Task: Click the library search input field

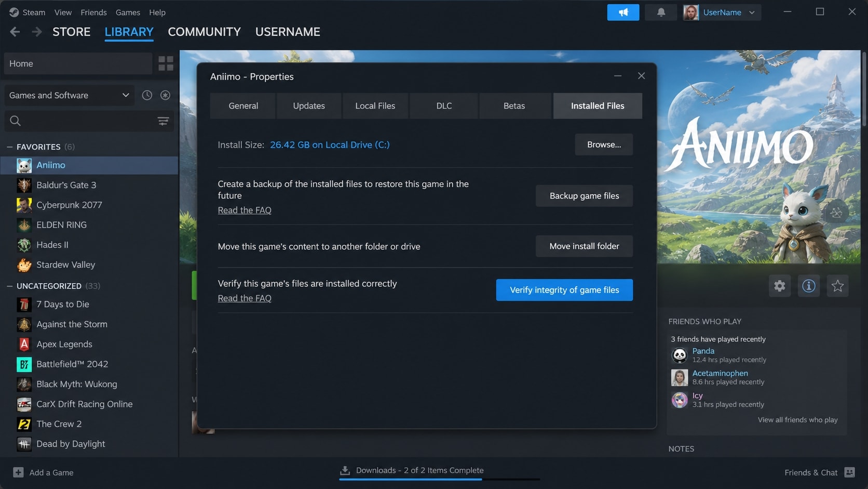Action: (88, 121)
